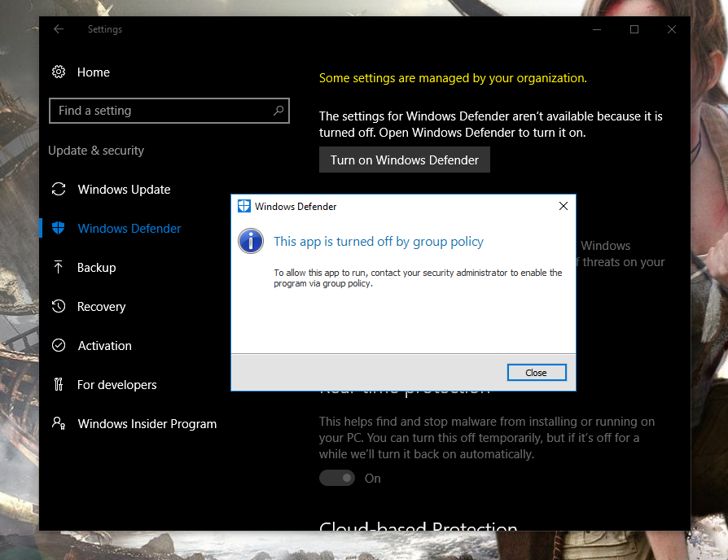Open Windows Update settings page
The image size is (728, 560).
(124, 190)
